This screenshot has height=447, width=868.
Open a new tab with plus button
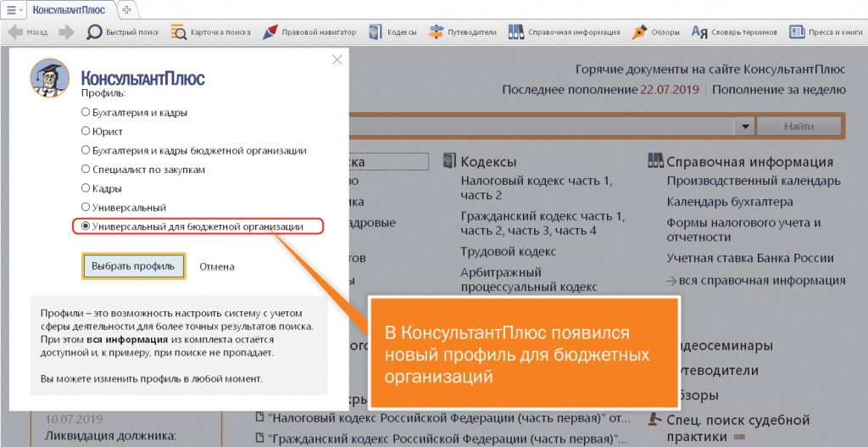tap(126, 9)
